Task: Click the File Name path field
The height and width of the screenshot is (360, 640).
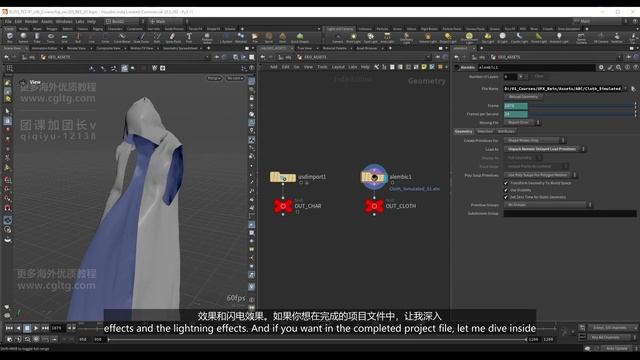Action: click(564, 89)
